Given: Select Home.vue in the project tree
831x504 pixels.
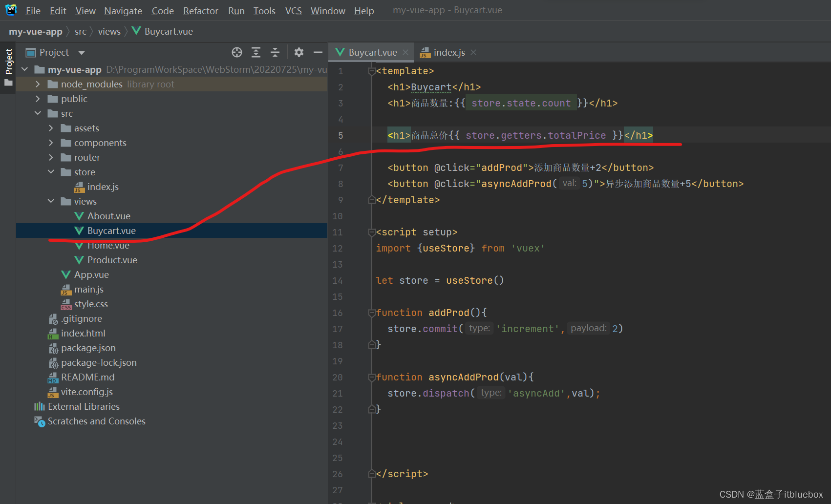Looking at the screenshot, I should [108, 245].
